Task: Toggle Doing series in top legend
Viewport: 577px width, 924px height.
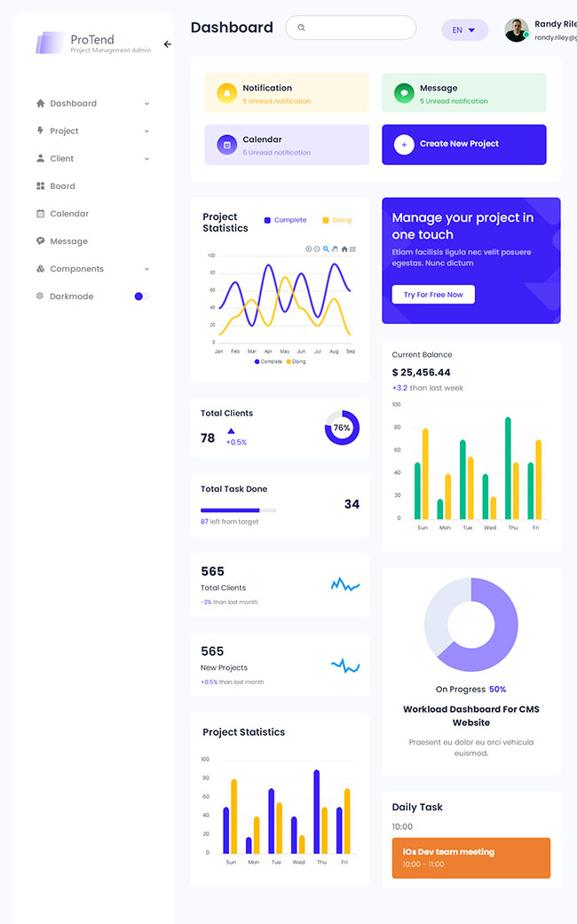Action: pos(336,220)
